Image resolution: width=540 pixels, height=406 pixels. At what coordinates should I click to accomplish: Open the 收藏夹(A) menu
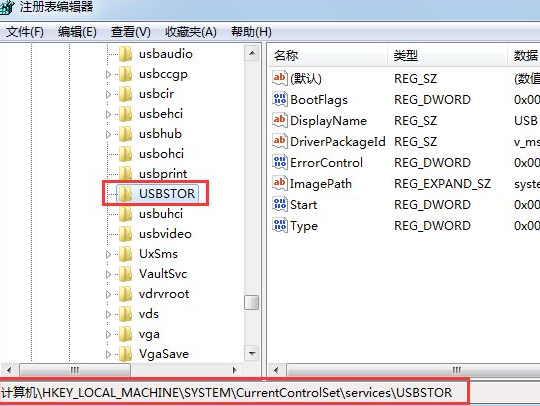pyautogui.click(x=191, y=32)
